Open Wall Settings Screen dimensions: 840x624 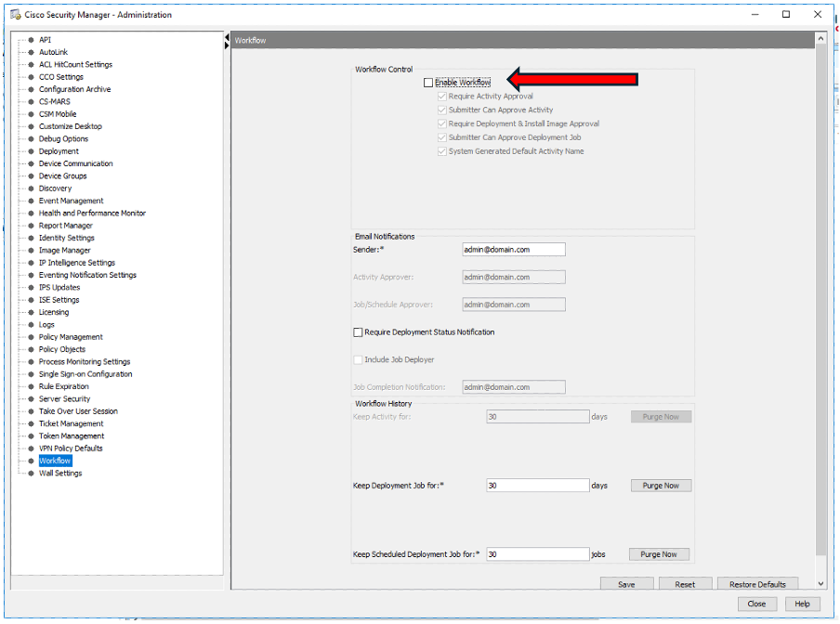click(60, 473)
